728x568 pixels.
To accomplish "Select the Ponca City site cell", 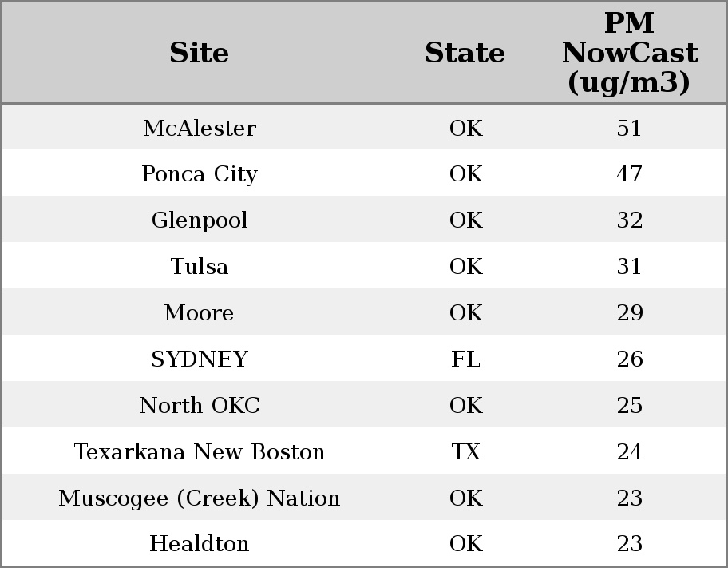I will [200, 174].
